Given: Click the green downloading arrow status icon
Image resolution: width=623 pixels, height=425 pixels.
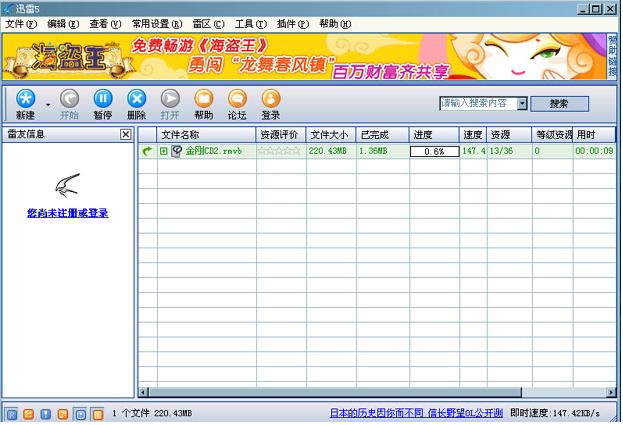Looking at the screenshot, I should [147, 151].
